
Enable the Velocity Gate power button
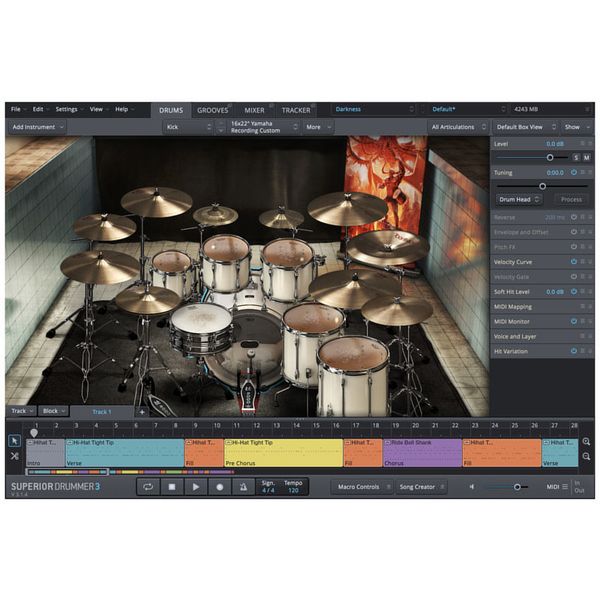[574, 277]
